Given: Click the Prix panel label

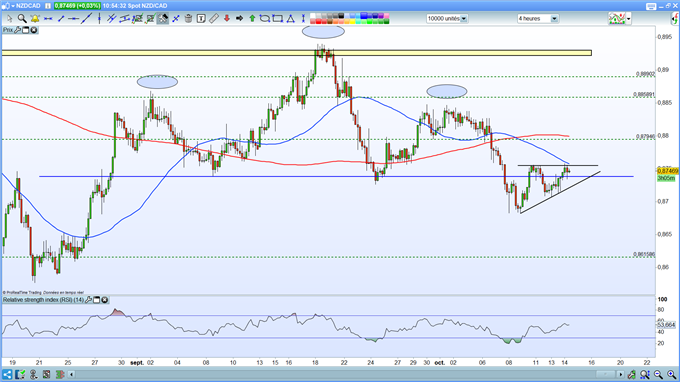Looking at the screenshot, I should pyautogui.click(x=8, y=30).
